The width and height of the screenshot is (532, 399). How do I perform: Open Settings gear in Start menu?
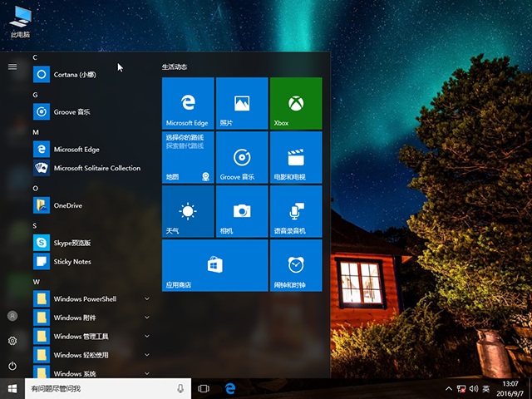12,341
